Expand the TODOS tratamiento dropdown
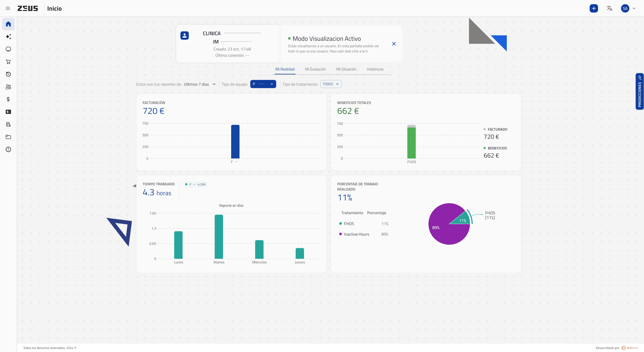 331,84
